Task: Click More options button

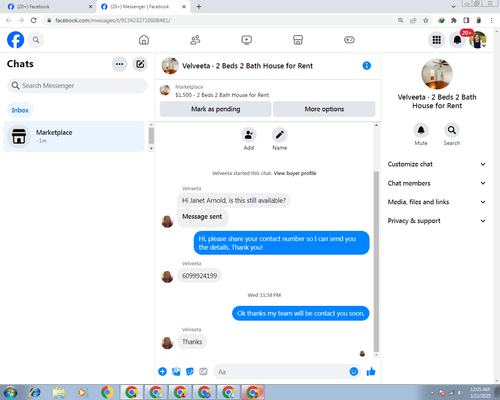Action: click(x=324, y=109)
